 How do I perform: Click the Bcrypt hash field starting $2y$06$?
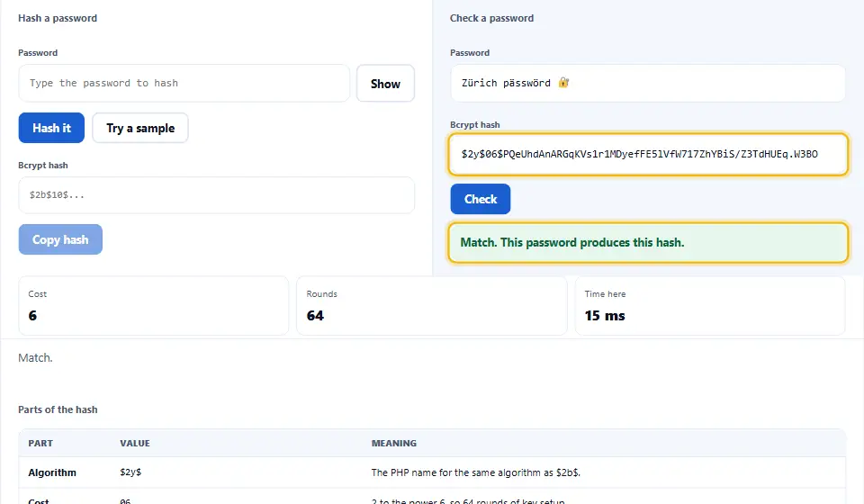[x=647, y=154]
